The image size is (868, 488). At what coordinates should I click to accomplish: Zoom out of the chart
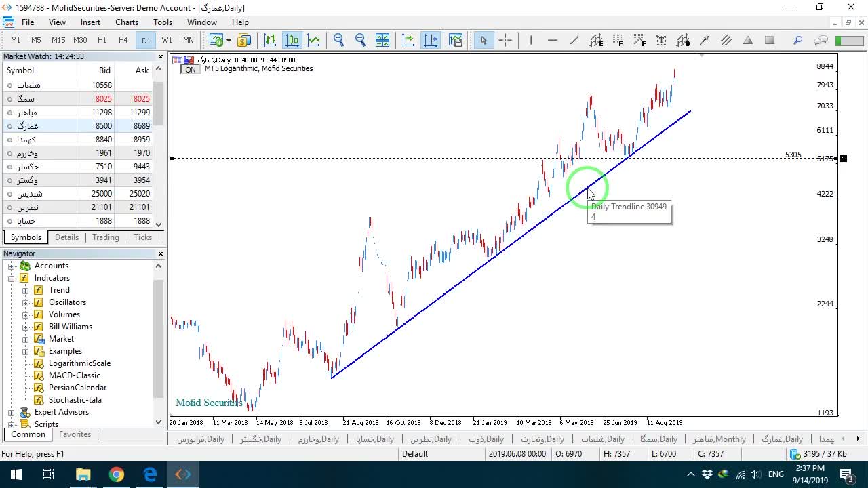(x=360, y=40)
